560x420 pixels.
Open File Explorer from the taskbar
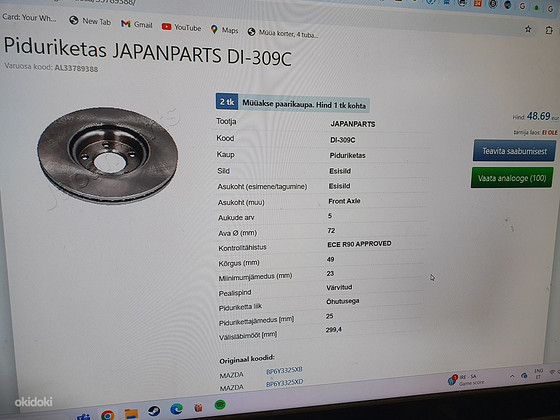coord(131,414)
